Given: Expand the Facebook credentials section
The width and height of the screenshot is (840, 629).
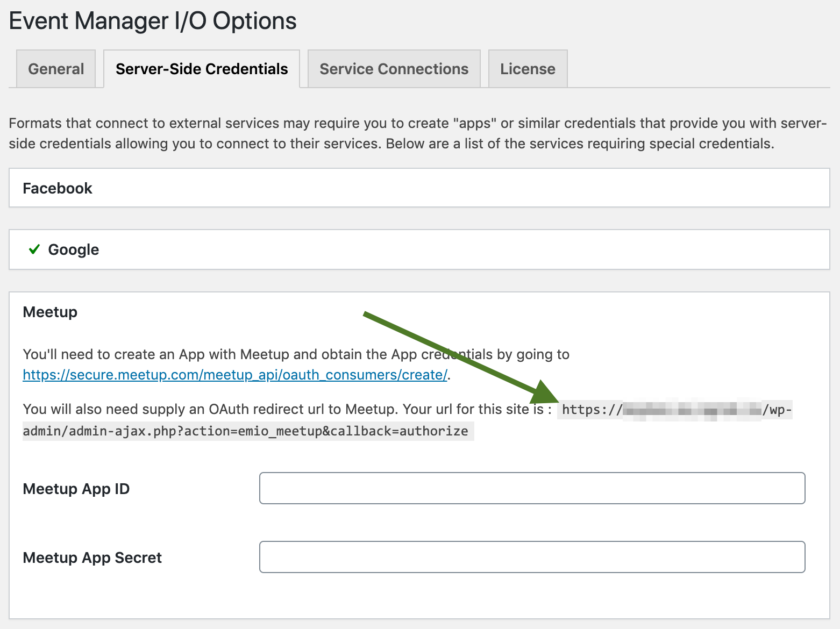Looking at the screenshot, I should (57, 188).
